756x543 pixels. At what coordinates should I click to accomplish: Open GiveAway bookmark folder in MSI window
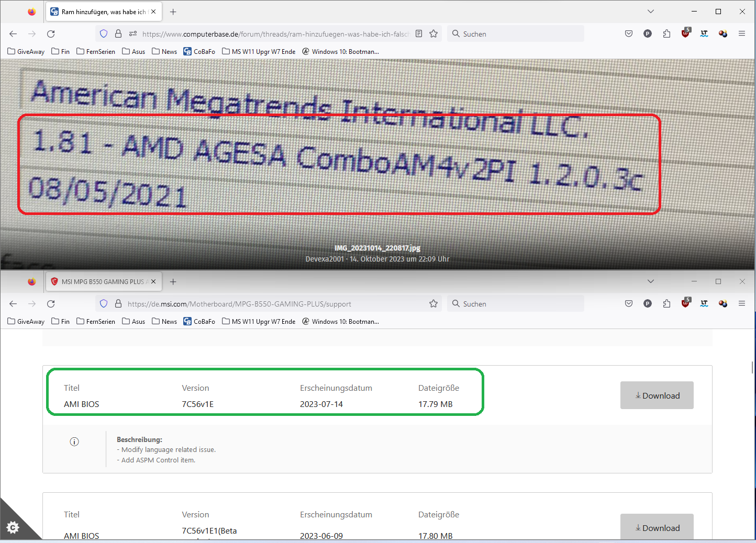click(26, 322)
